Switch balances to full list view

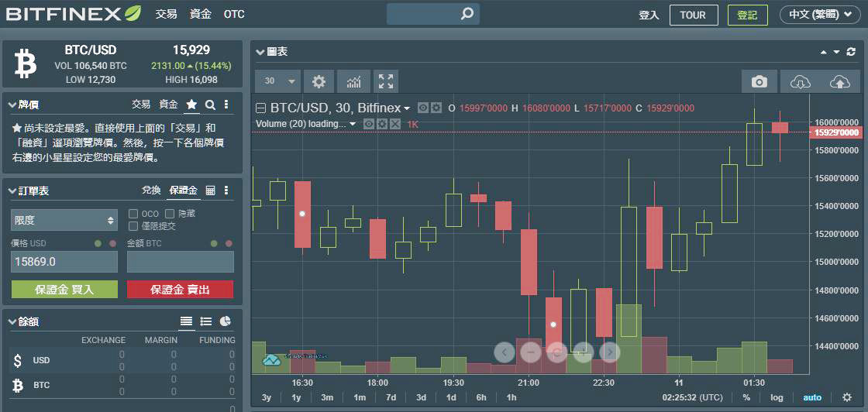click(x=187, y=321)
